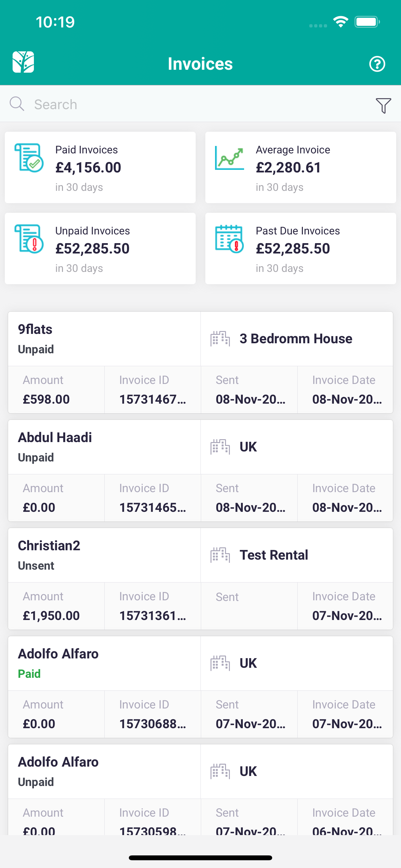Tap the search magnifier icon
Screen dimensions: 401x868
(x=17, y=104)
